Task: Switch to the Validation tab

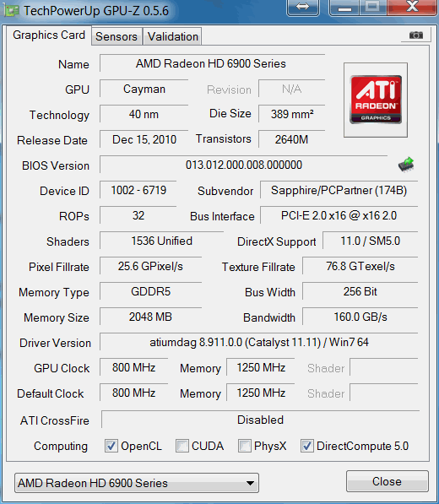Action: pyautogui.click(x=172, y=36)
